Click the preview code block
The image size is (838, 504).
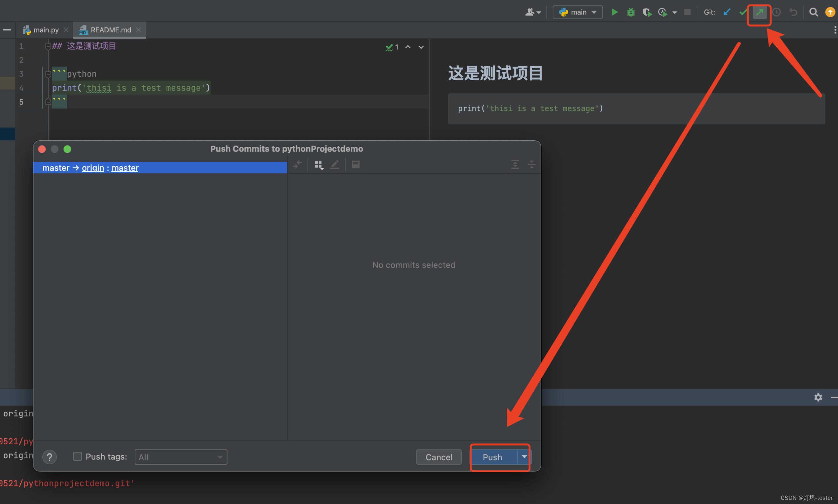point(636,109)
